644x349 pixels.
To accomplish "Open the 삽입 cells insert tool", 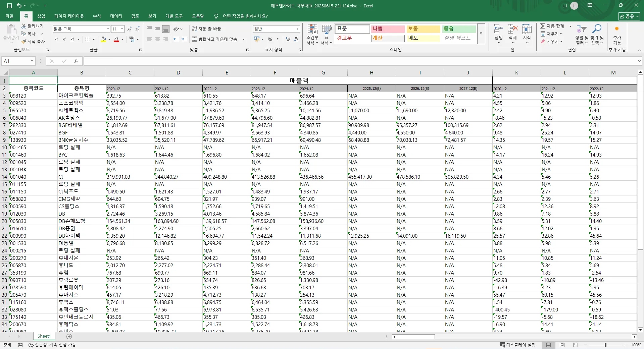I will coord(499,34).
